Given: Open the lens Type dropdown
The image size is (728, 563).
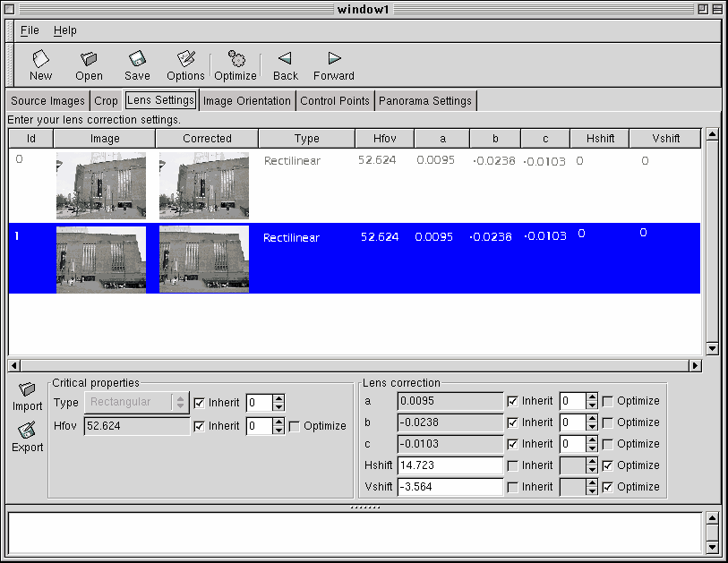Looking at the screenshot, I should click(x=136, y=403).
